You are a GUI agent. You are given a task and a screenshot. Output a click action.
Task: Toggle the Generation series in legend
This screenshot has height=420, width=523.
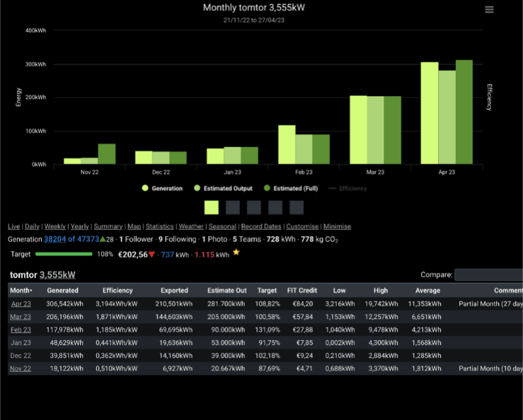coord(162,188)
